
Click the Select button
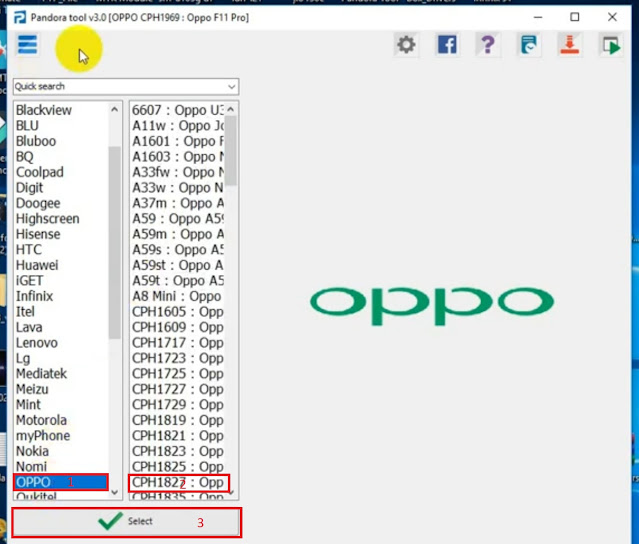pyautogui.click(x=126, y=521)
